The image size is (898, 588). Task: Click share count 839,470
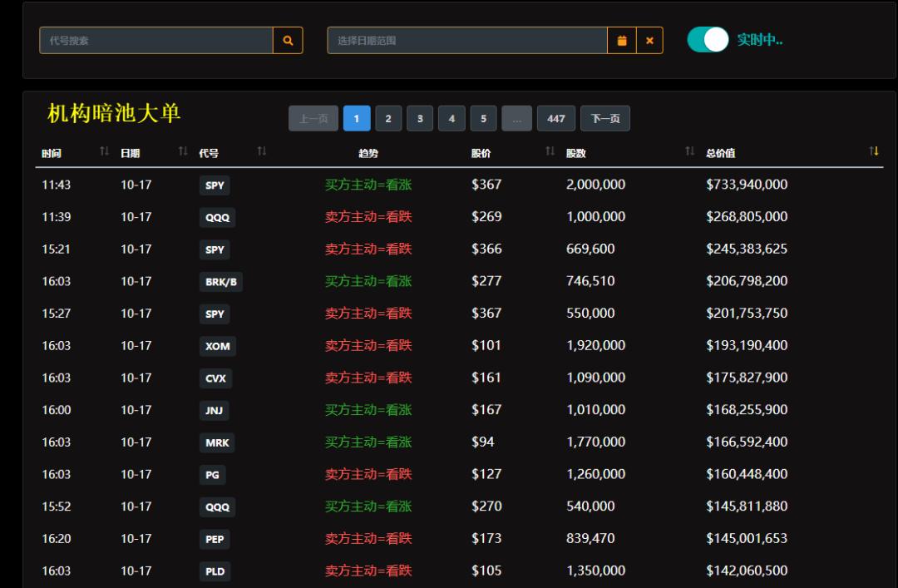[590, 538]
